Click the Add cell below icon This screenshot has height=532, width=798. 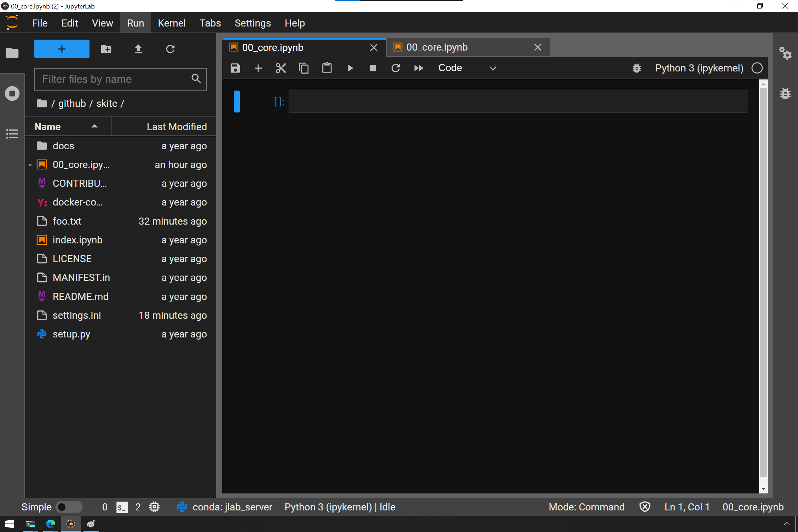(258, 68)
